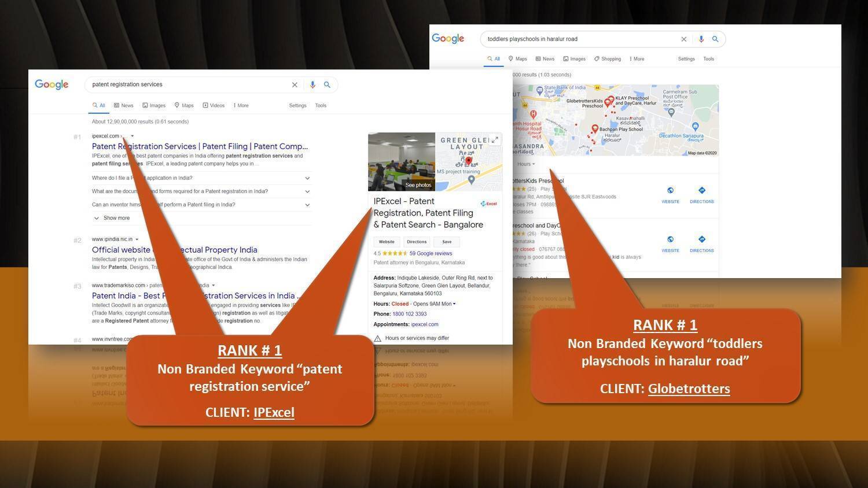Expand IPExcel opening hours dropdown

[454, 304]
